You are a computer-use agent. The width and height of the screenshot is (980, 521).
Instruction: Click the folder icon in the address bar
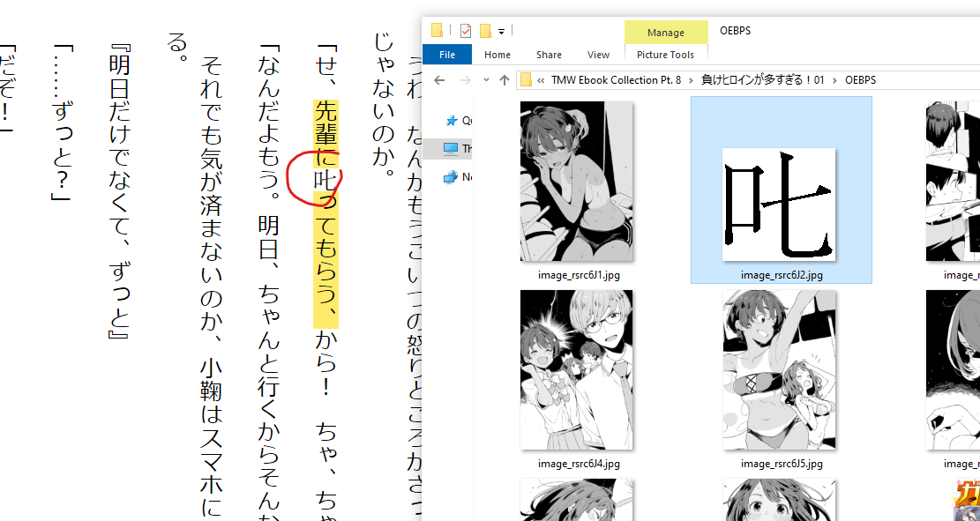coord(527,80)
